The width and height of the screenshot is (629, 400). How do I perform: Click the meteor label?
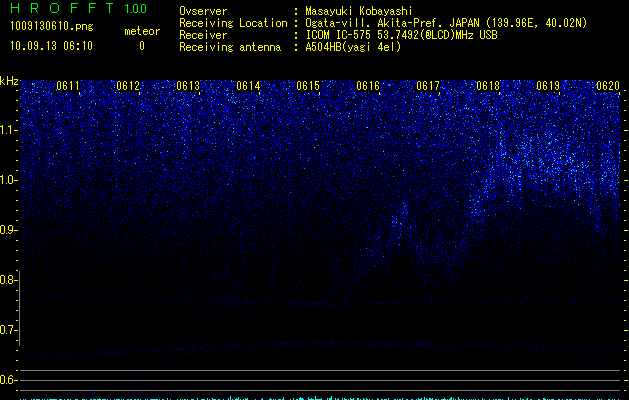coord(142,31)
